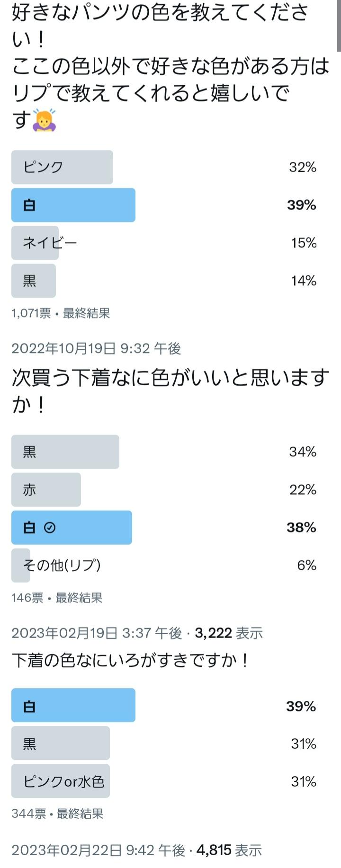Select the 黒 14% poll option

(164, 281)
